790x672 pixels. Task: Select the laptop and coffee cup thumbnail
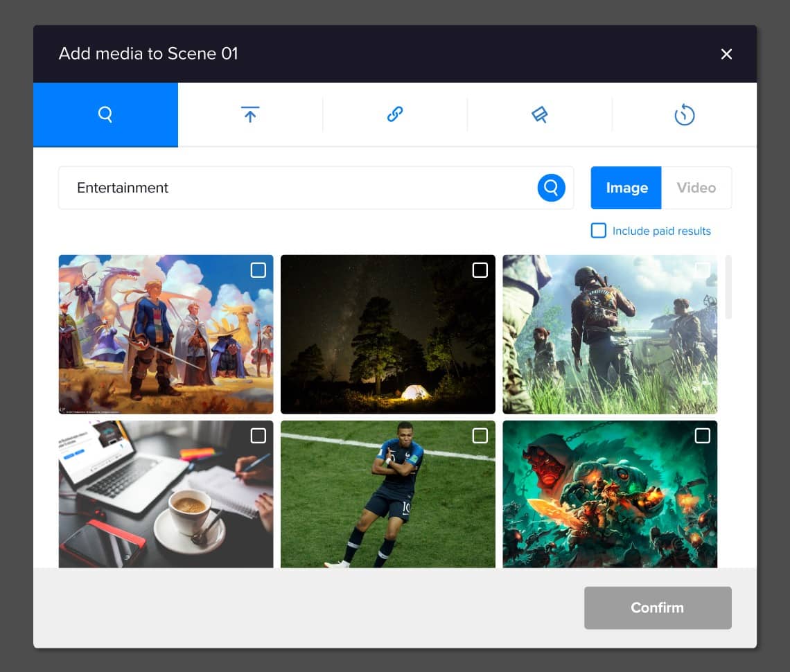click(166, 495)
